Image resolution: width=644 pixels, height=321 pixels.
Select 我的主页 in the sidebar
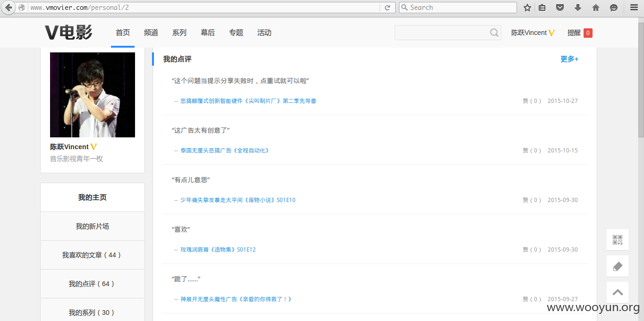point(93,197)
